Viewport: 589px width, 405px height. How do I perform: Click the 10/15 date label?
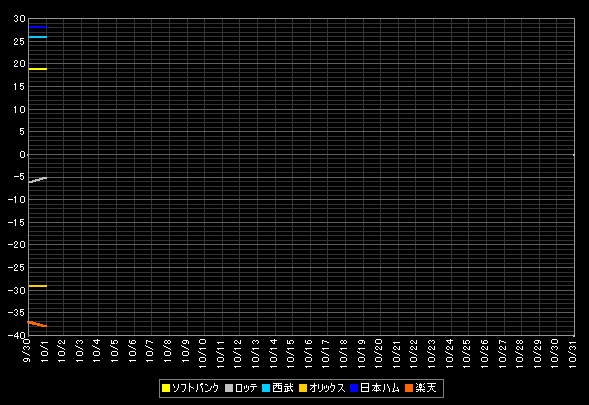click(x=290, y=353)
